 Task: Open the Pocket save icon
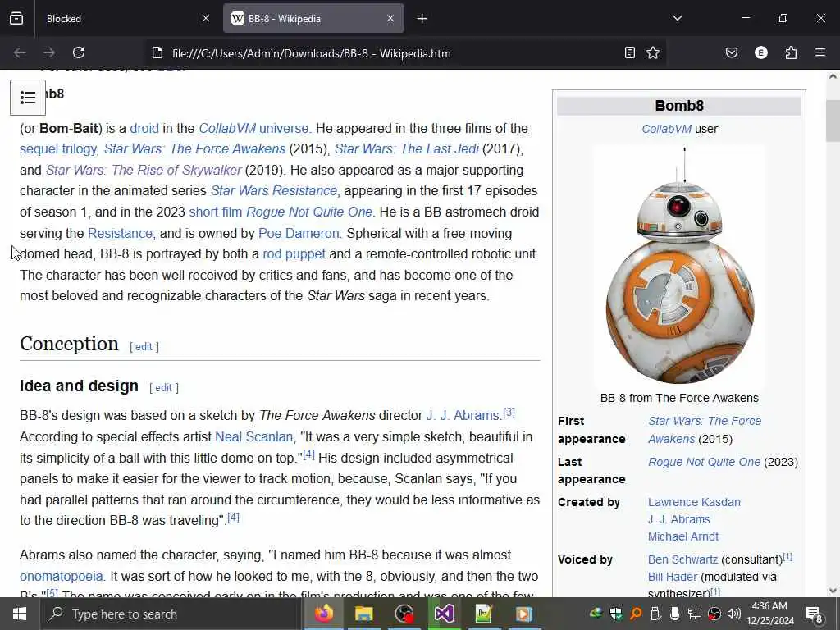732,52
